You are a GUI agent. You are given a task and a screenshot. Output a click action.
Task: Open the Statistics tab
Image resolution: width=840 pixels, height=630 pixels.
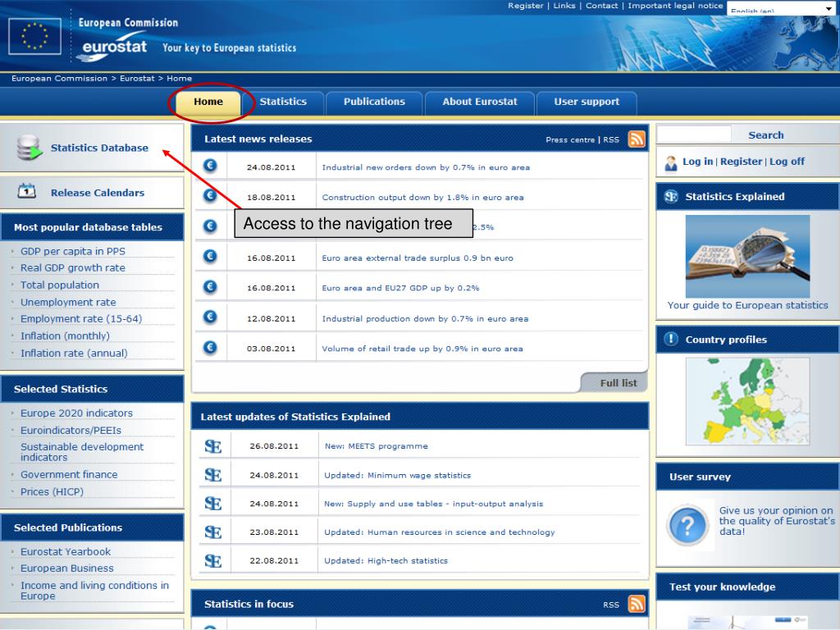283,102
